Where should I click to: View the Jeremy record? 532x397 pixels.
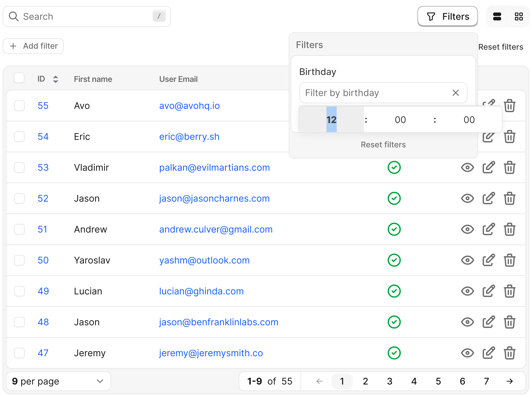[467, 353]
